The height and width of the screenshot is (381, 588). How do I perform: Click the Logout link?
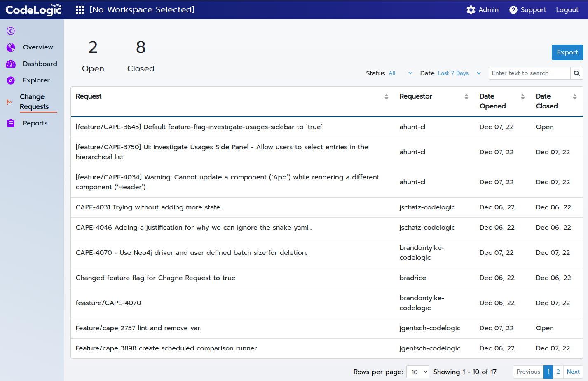567,10
